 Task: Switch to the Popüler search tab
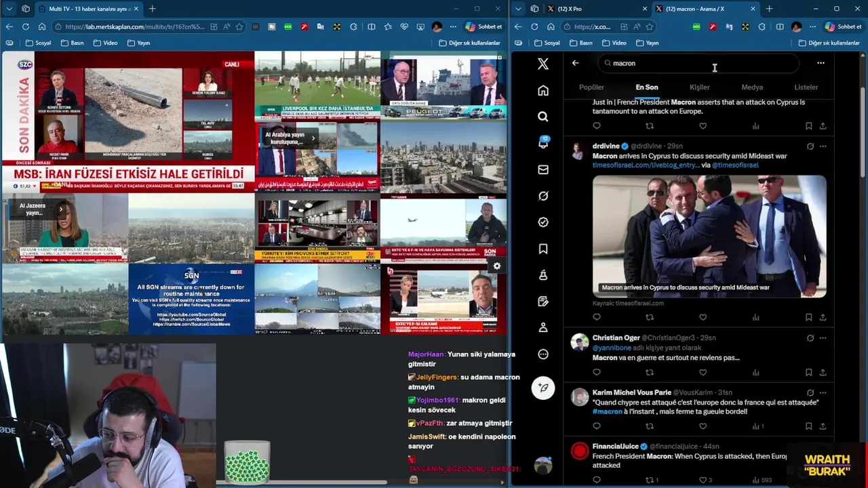click(591, 87)
